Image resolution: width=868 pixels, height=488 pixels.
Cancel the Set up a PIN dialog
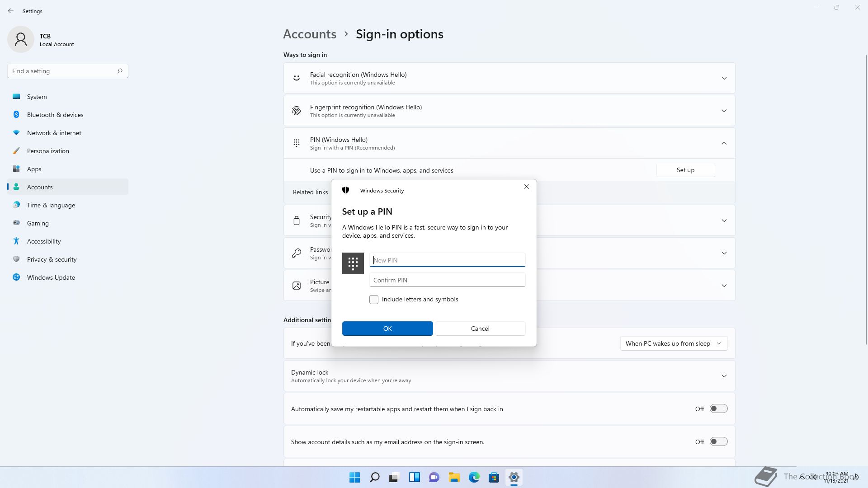(x=480, y=328)
